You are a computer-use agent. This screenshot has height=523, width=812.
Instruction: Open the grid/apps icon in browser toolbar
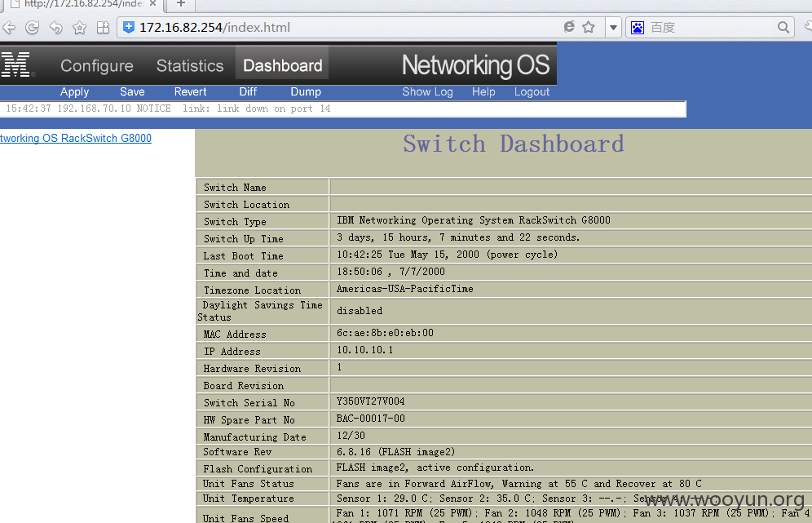(103, 28)
